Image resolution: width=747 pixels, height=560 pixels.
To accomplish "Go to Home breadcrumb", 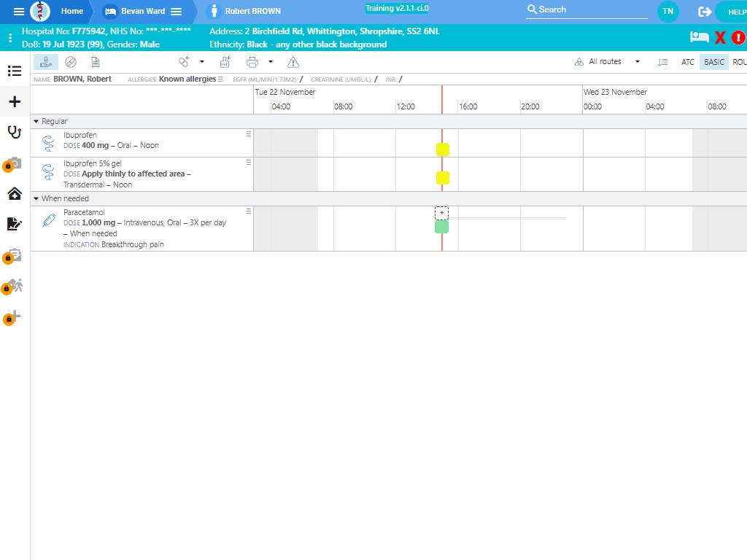I will [x=72, y=11].
